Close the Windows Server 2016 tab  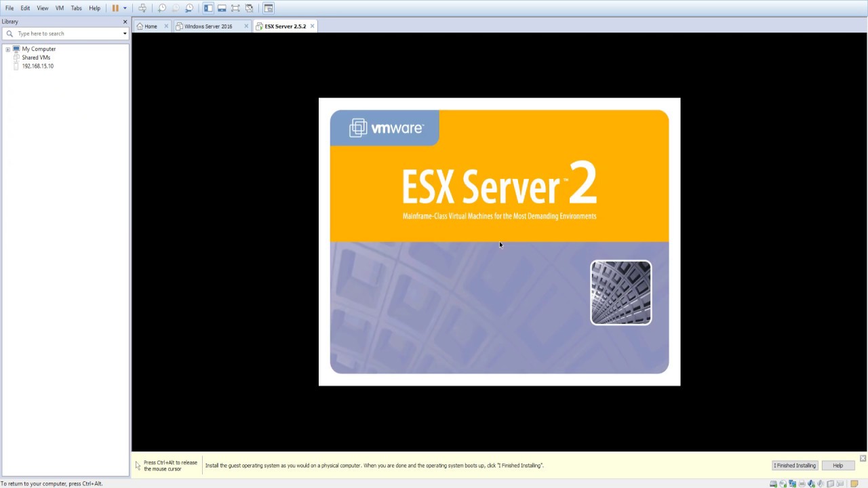pos(246,26)
